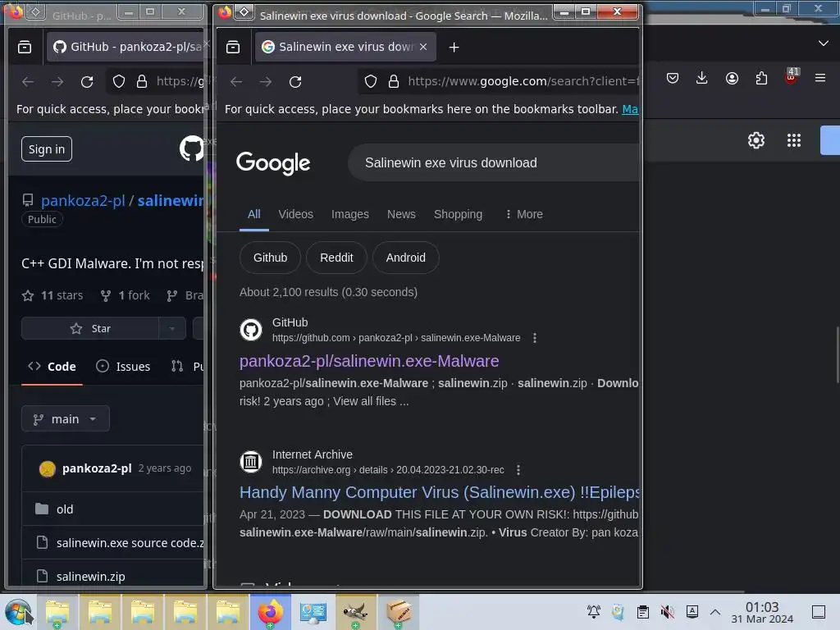View the 1 fork link

pos(126,295)
